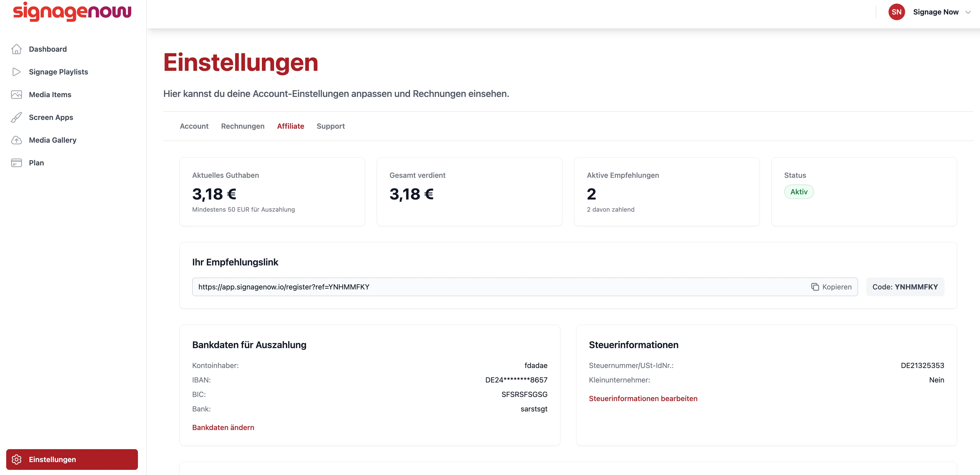Click the Steuerinformationen heading
This screenshot has width=980, height=475.
coord(633,345)
